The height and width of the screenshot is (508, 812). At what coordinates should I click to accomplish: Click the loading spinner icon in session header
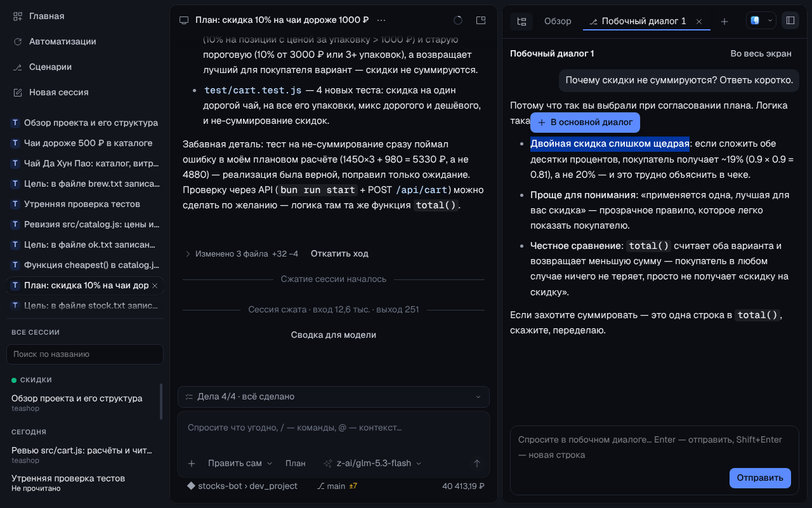[458, 20]
